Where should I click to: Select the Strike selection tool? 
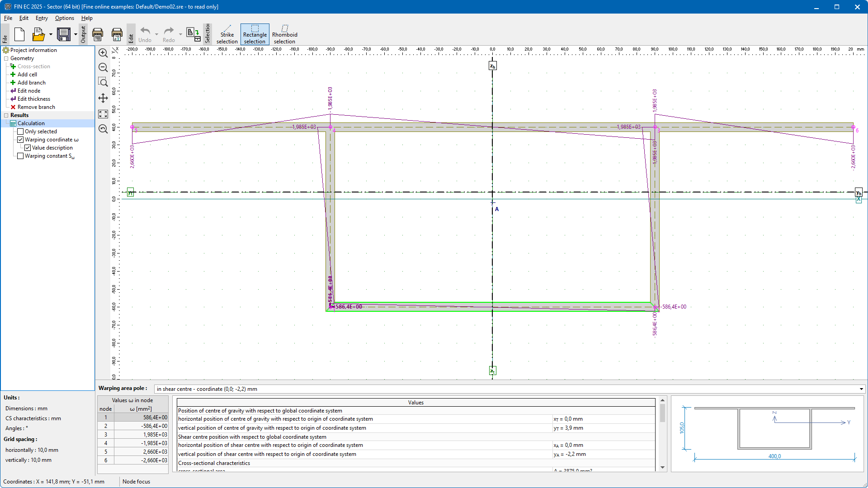tap(227, 34)
